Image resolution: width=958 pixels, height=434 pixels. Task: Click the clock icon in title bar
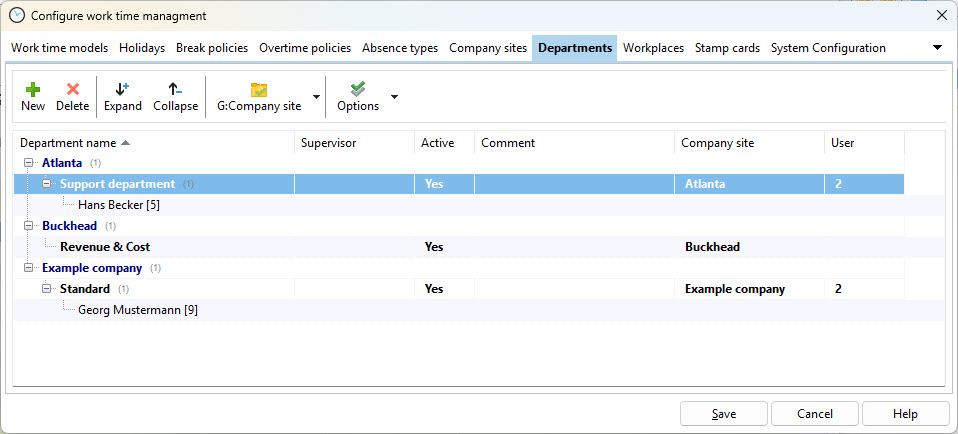pos(16,15)
